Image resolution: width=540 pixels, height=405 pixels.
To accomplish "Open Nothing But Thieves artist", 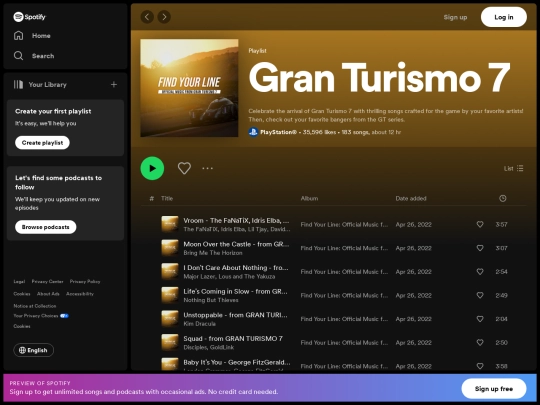I will pyautogui.click(x=211, y=300).
